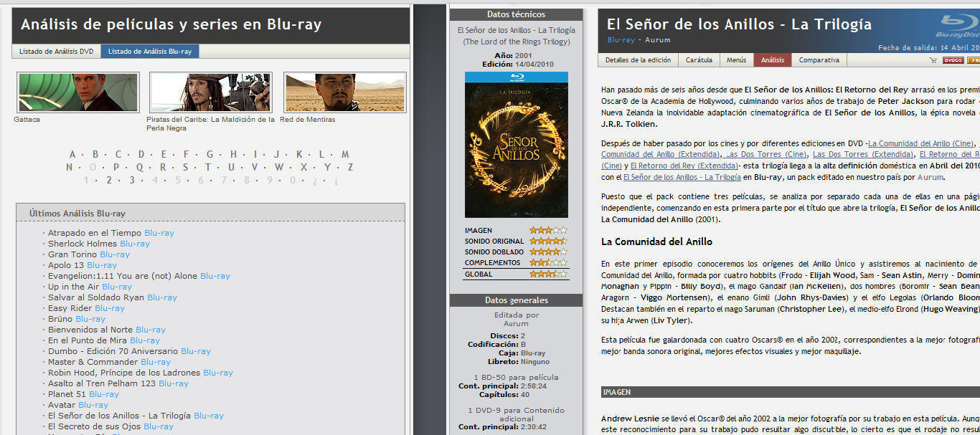Open Avatar Blu-ray review
Screen dimensions: 980x435
(78, 405)
